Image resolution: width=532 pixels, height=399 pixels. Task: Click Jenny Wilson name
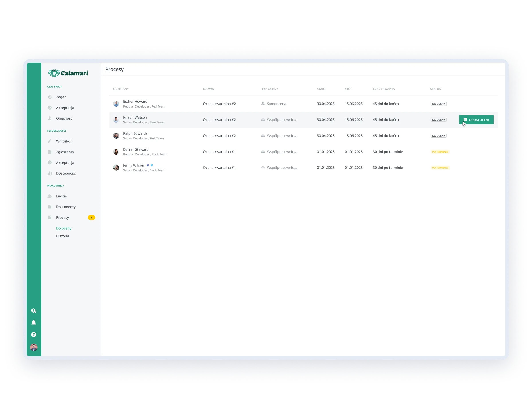[x=133, y=165]
